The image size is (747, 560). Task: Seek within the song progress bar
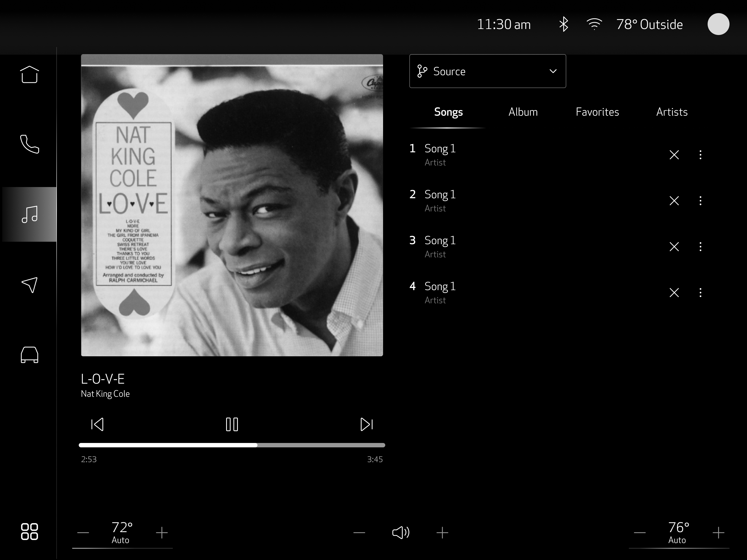[232, 445]
